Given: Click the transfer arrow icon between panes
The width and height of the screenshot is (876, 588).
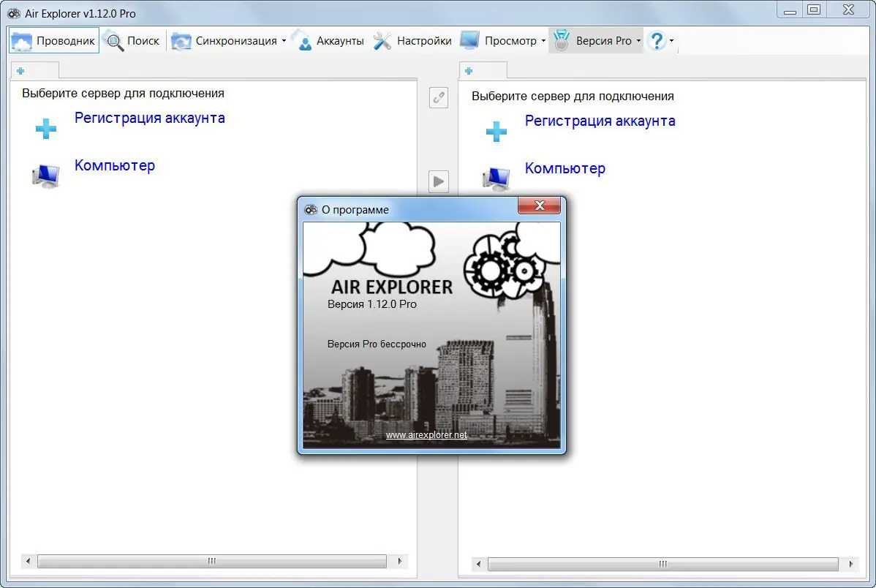Looking at the screenshot, I should (x=438, y=181).
